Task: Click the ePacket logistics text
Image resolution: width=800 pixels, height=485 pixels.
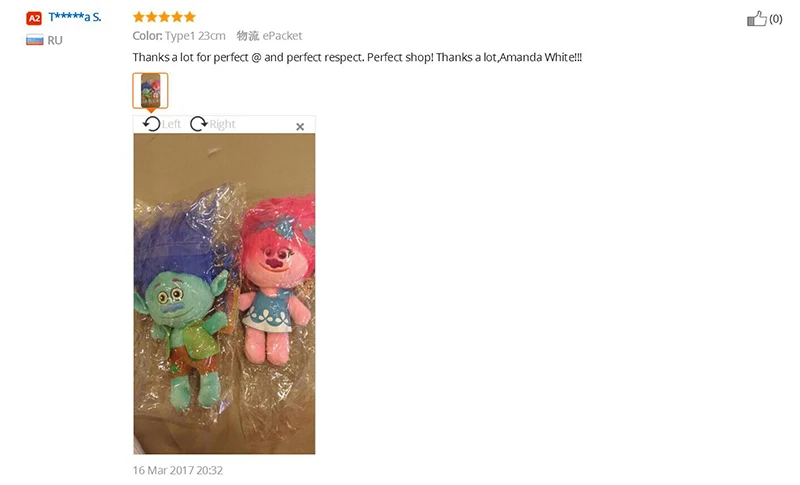Action: coord(282,36)
